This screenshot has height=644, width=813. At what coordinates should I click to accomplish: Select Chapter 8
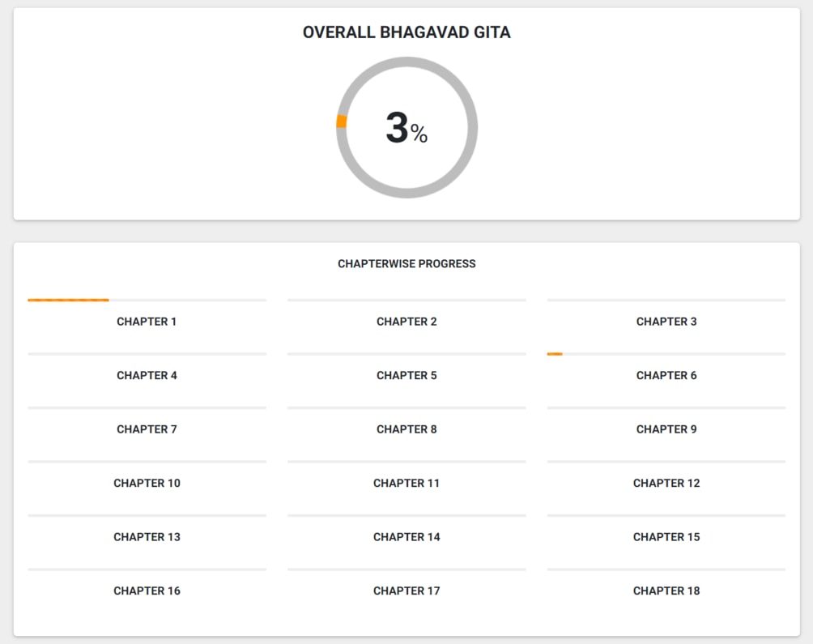[x=406, y=429]
